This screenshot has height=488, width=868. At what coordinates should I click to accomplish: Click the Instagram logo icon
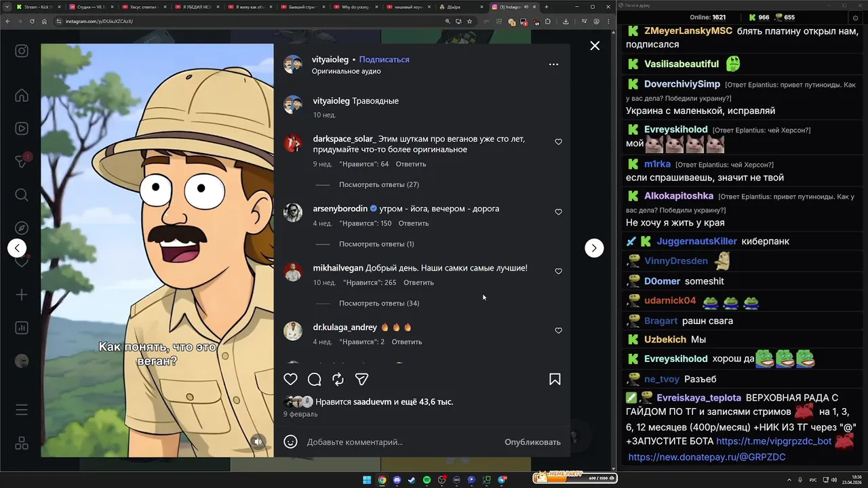pos(22,51)
